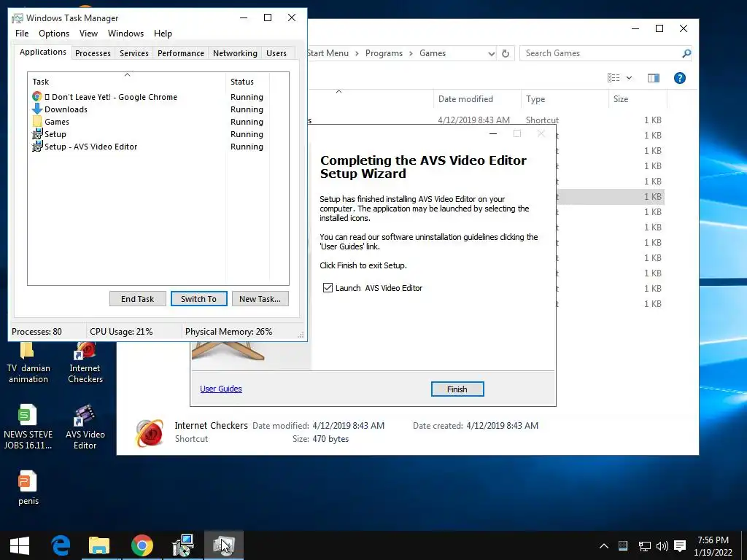Uncheck the Launch AVS Video Editor checkbox
The image size is (747, 560).
coord(328,287)
